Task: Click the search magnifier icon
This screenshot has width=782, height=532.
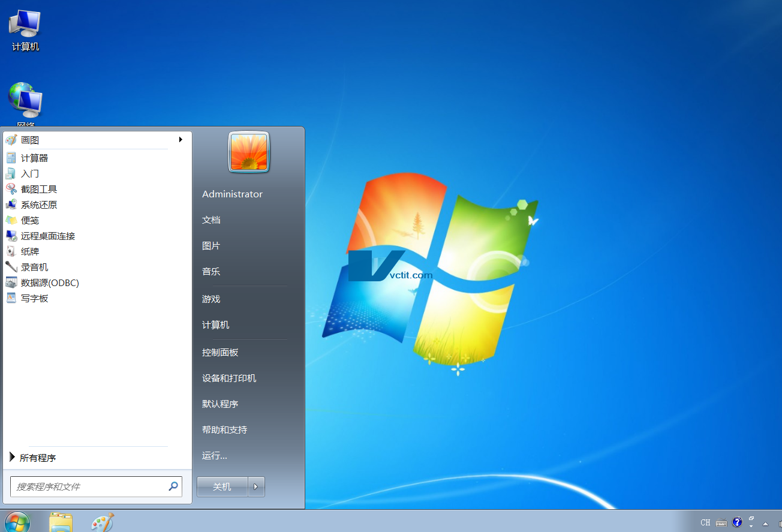Action: [x=173, y=486]
